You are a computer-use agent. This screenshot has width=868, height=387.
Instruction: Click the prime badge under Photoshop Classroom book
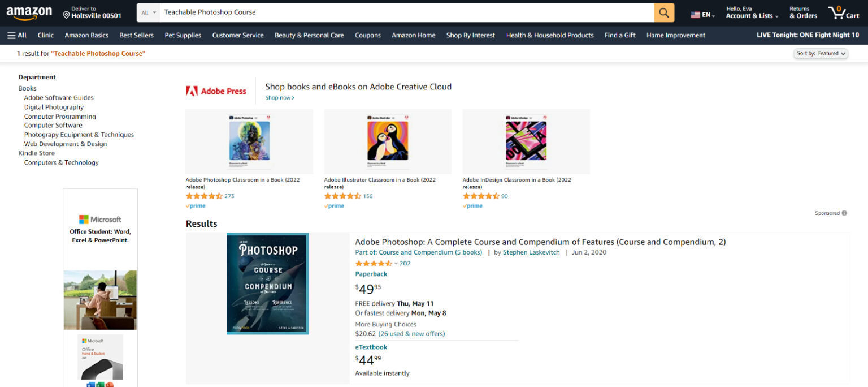coord(195,205)
